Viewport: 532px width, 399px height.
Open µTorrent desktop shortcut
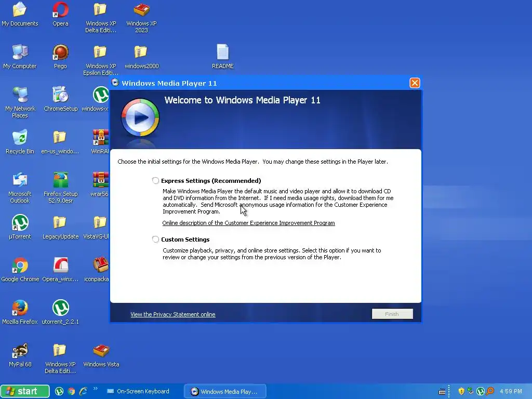(20, 227)
